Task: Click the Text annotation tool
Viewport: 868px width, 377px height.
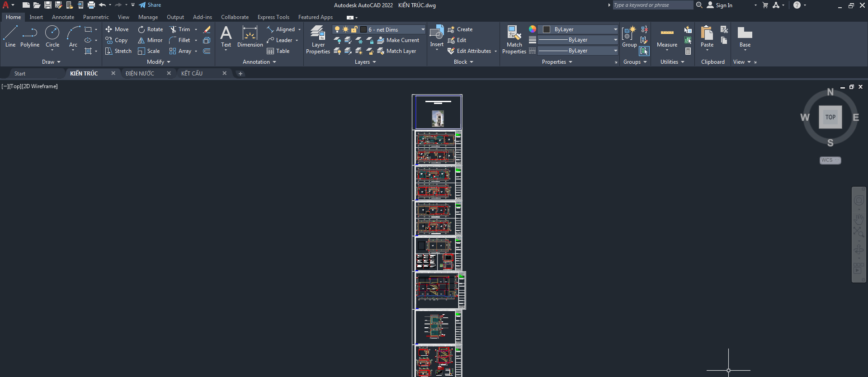Action: click(x=226, y=36)
